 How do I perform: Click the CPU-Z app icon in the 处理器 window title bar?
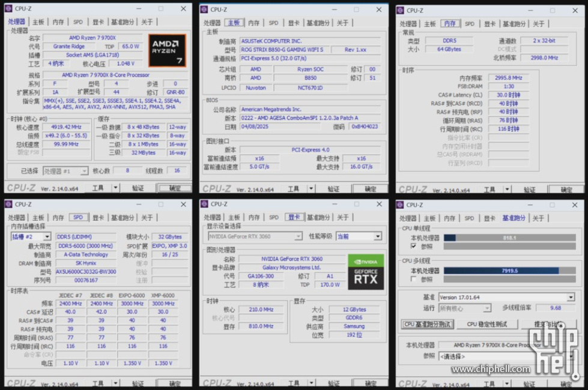point(8,8)
